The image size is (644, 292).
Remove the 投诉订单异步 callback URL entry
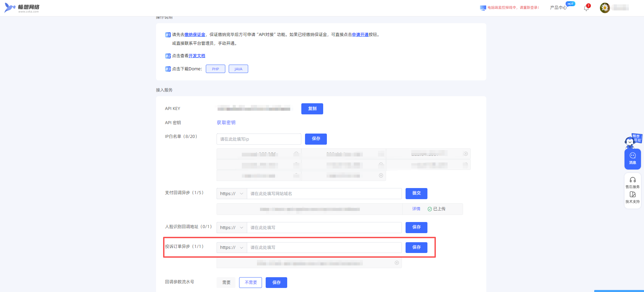[397, 263]
